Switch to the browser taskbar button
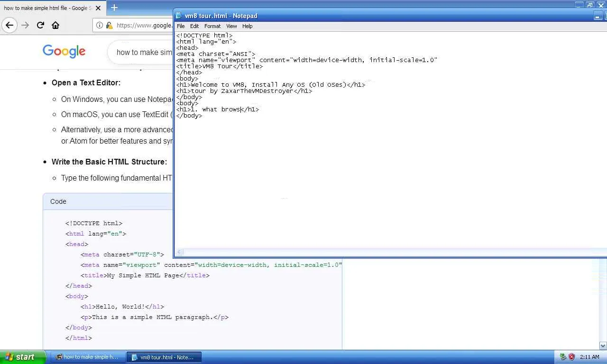607x364 pixels. [88, 357]
